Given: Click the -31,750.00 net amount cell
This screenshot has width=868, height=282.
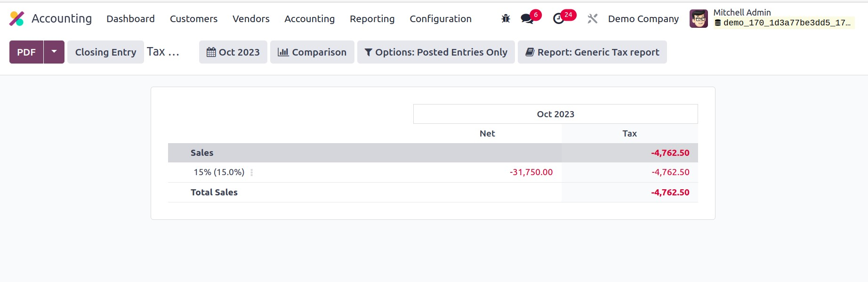Looking at the screenshot, I should [531, 172].
